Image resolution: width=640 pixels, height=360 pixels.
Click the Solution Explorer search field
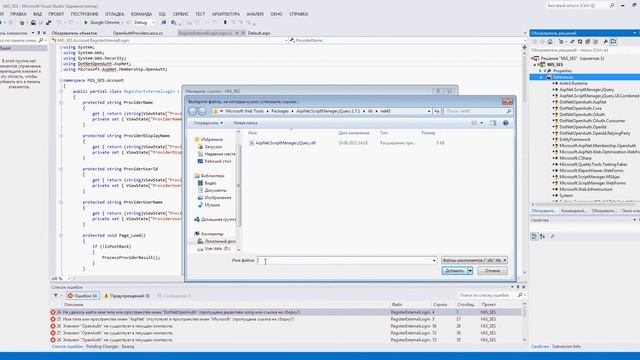pos(584,50)
